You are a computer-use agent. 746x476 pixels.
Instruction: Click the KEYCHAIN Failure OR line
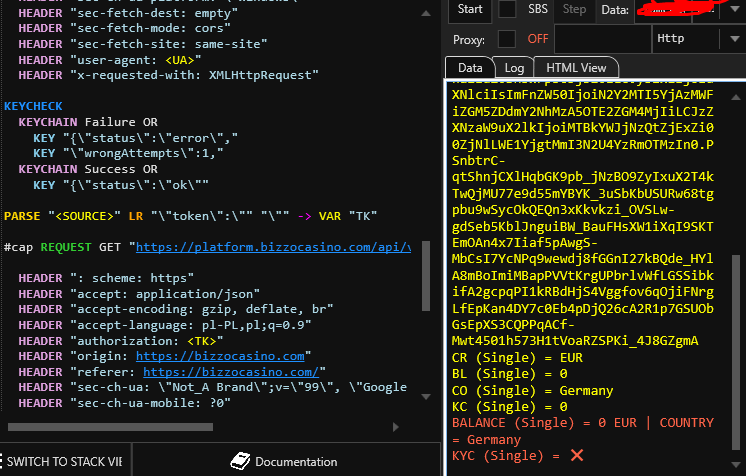[x=88, y=122]
